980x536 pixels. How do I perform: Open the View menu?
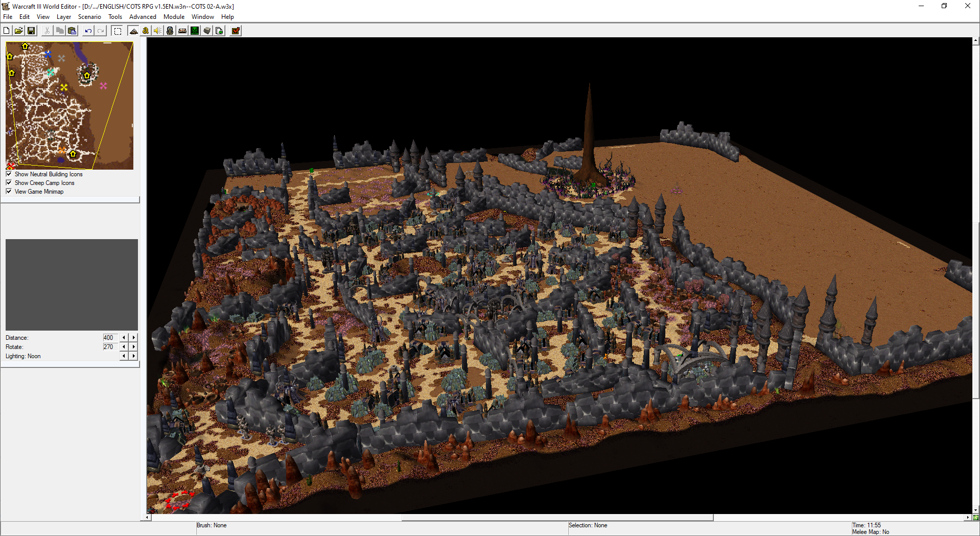(x=43, y=17)
